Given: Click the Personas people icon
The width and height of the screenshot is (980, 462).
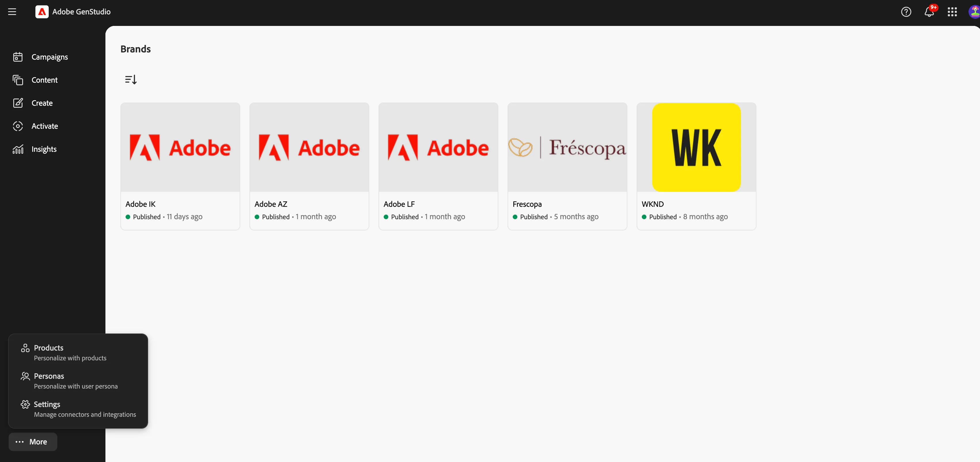Looking at the screenshot, I should [x=25, y=376].
